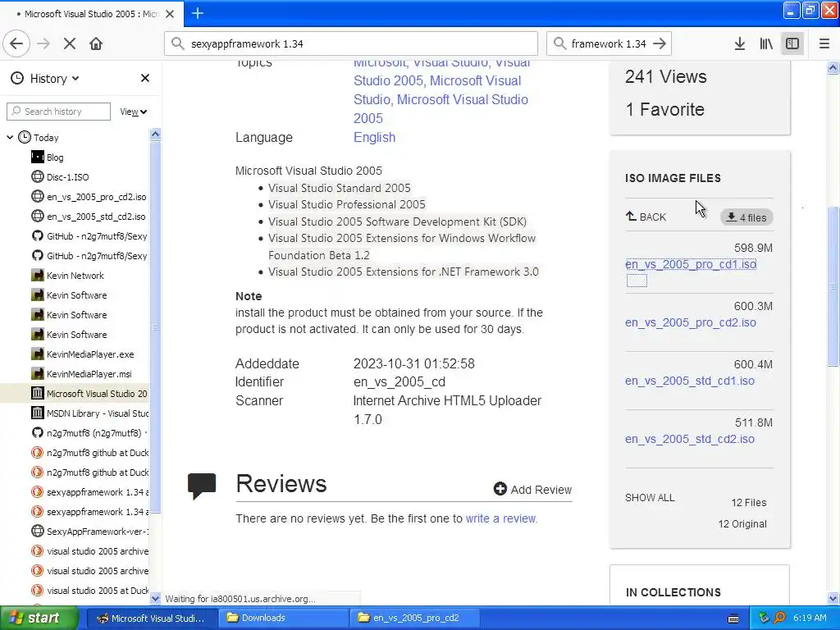The height and width of the screenshot is (630, 840).
Task: Click the search go arrow
Action: (660, 43)
